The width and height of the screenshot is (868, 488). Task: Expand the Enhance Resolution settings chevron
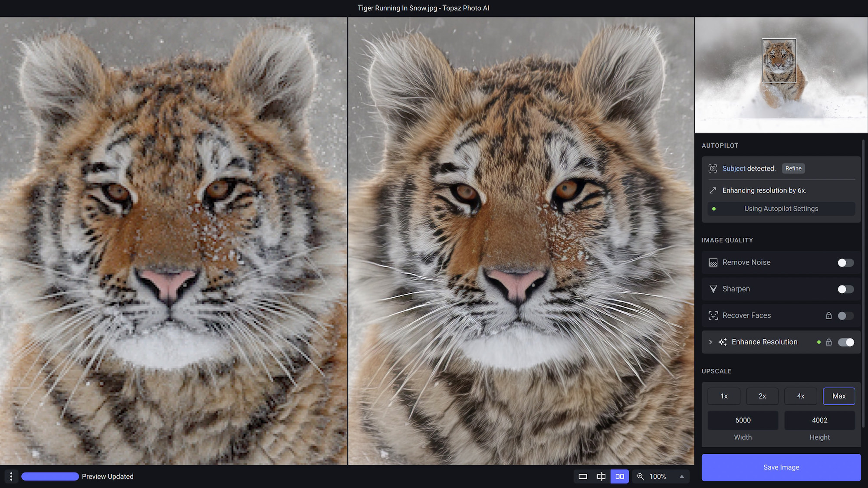[x=710, y=342]
